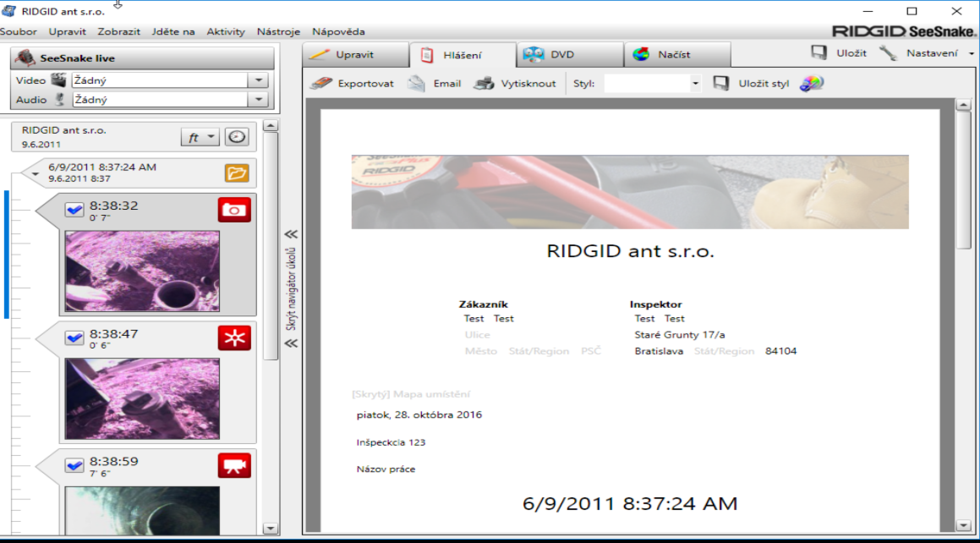Click the Uložit save icon at top right
This screenshot has height=543, width=980.
pos(819,53)
